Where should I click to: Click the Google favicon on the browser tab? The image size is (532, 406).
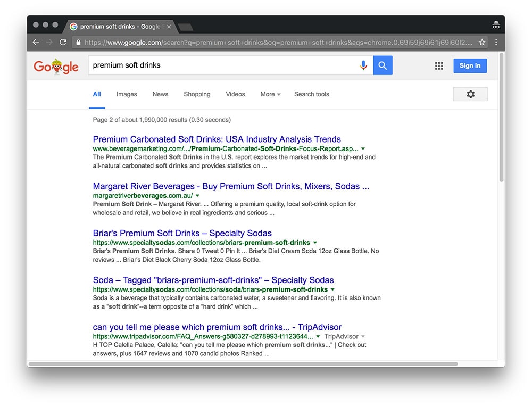click(73, 27)
